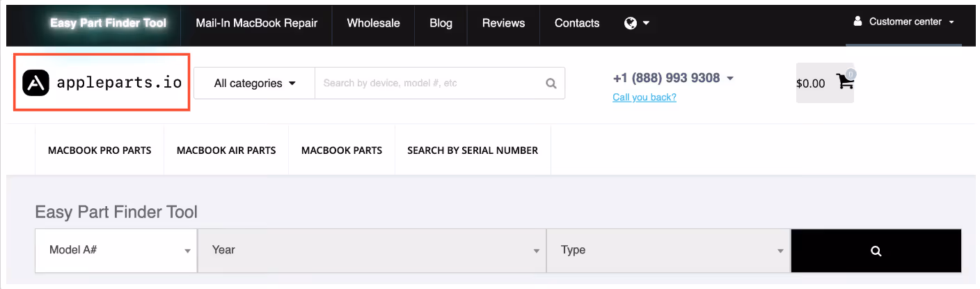Click the magnifier icon in the search box
Image resolution: width=980 pixels, height=289 pixels.
pyautogui.click(x=551, y=84)
